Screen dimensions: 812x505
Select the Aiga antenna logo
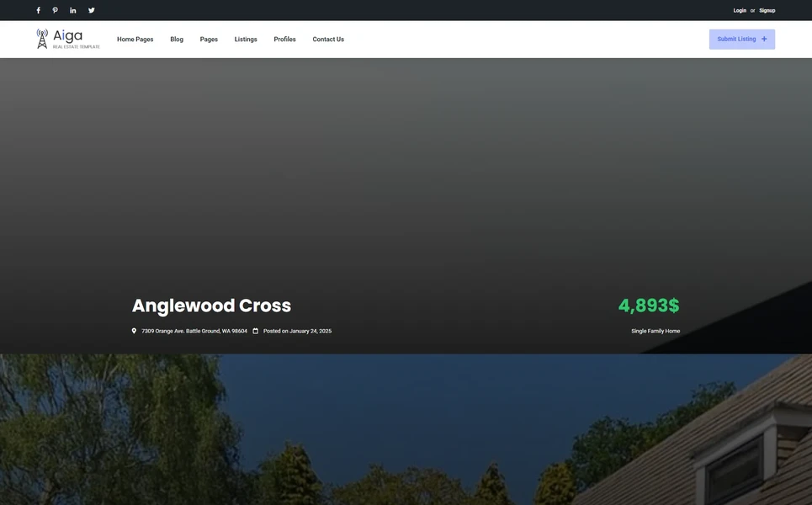(41, 37)
